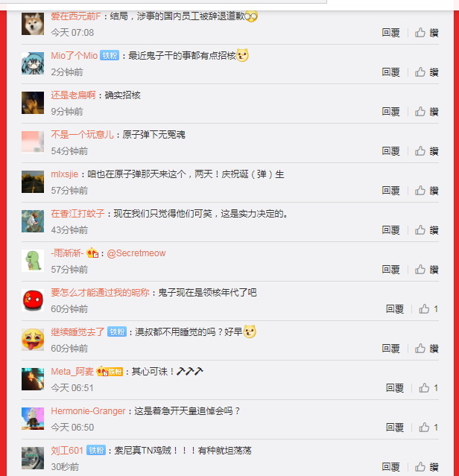The image size is (459, 476).
Task: Open the @Secretmeow mention link
Action: coord(136,253)
